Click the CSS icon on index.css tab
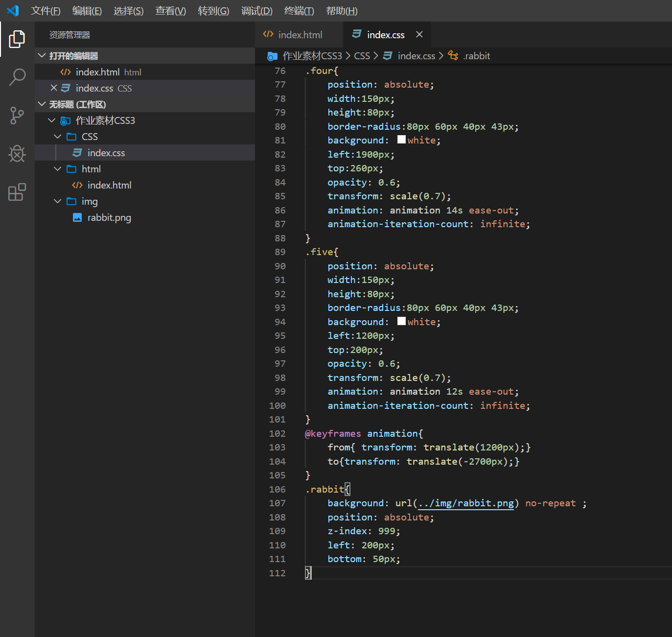This screenshot has height=637, width=672. point(357,34)
